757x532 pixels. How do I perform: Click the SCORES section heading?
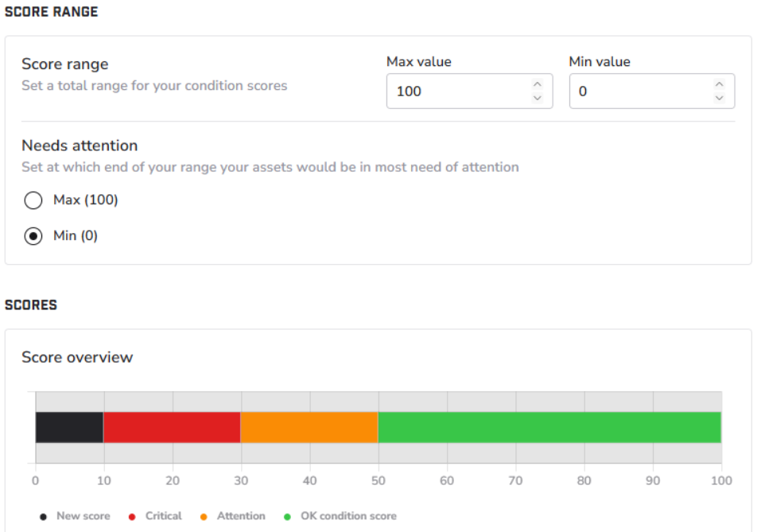pyautogui.click(x=31, y=305)
